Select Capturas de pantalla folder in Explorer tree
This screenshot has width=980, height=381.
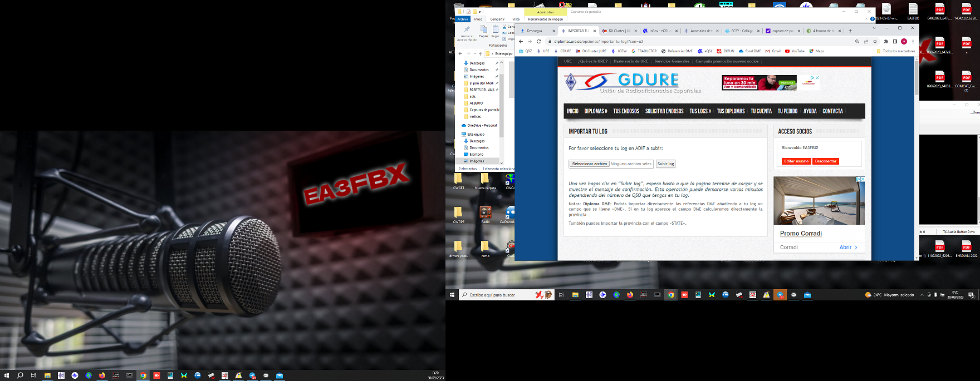pyautogui.click(x=483, y=110)
